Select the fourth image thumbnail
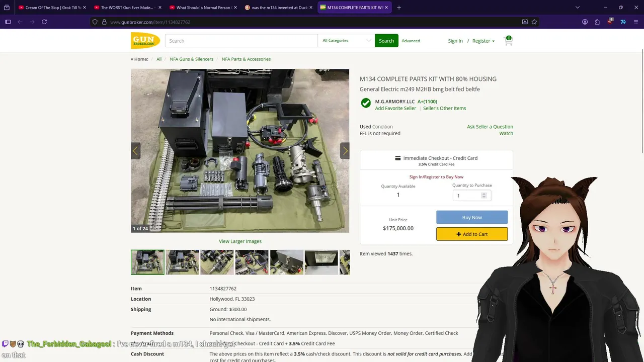The width and height of the screenshot is (644, 362). click(x=252, y=262)
